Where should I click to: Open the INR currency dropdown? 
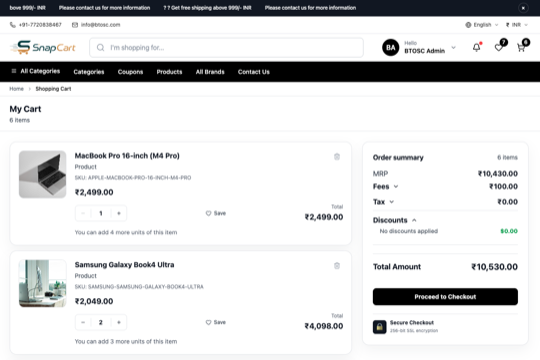click(517, 25)
